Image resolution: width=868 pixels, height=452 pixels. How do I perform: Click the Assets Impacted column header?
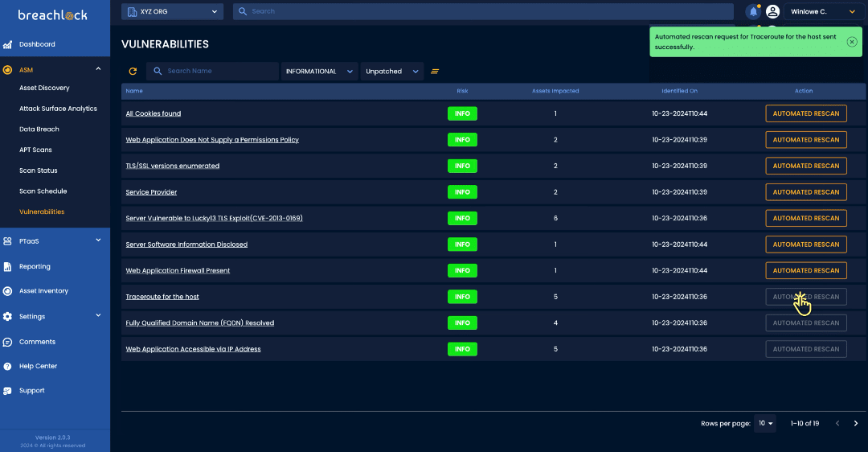click(x=555, y=91)
